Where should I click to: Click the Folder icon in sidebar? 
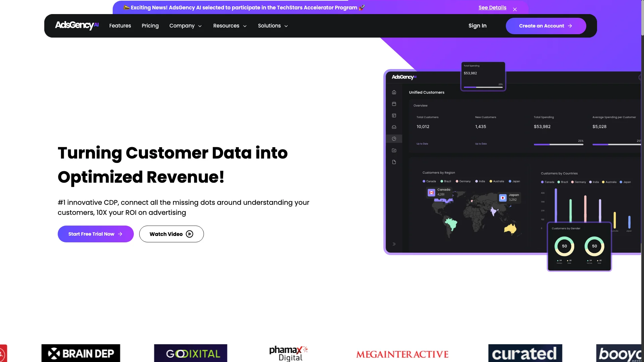coord(394,150)
